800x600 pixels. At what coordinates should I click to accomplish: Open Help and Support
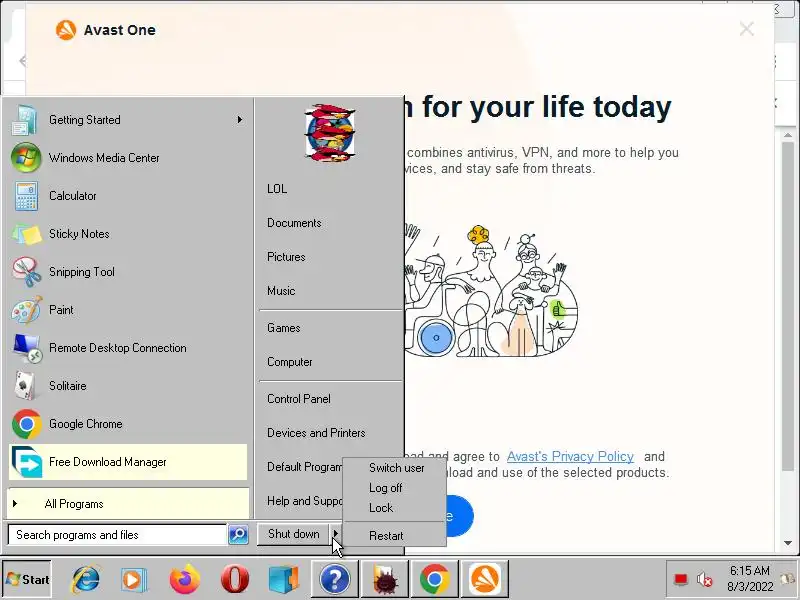point(305,501)
